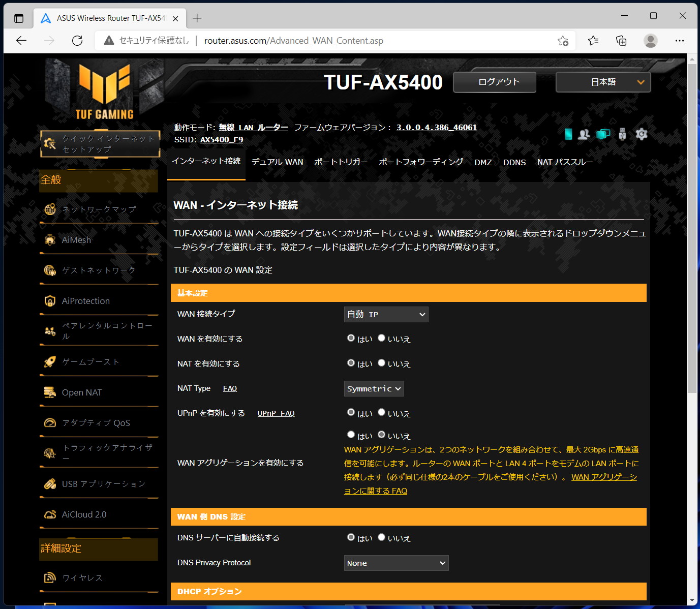Click the ログアウト button

(x=495, y=82)
